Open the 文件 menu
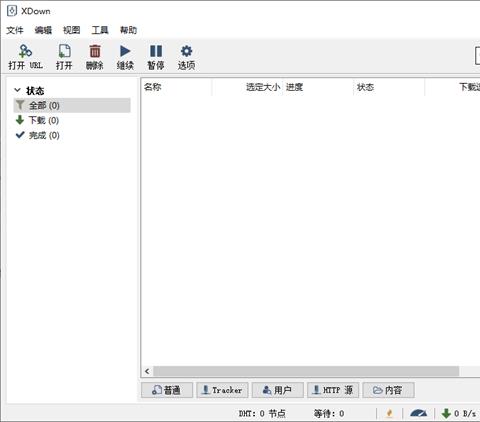The image size is (480, 422). [x=15, y=30]
